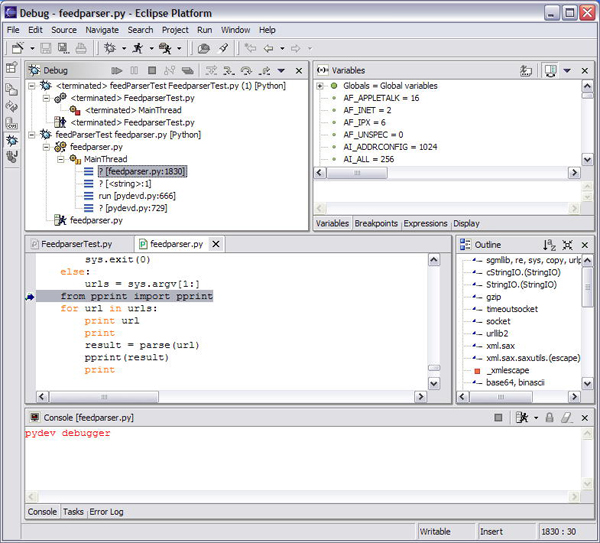Open the Variables view menu dropdown arrow

(x=567, y=70)
